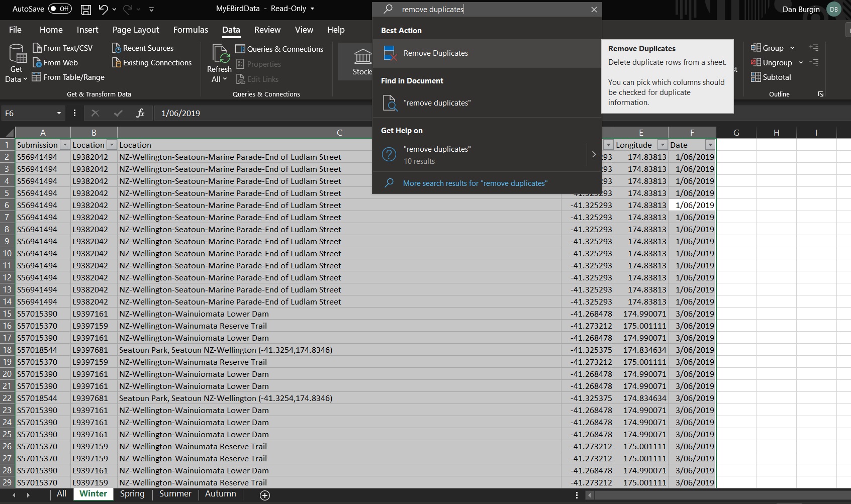Switch to the Spring sheet tab
Viewport: 851px width, 504px height.
(132, 494)
